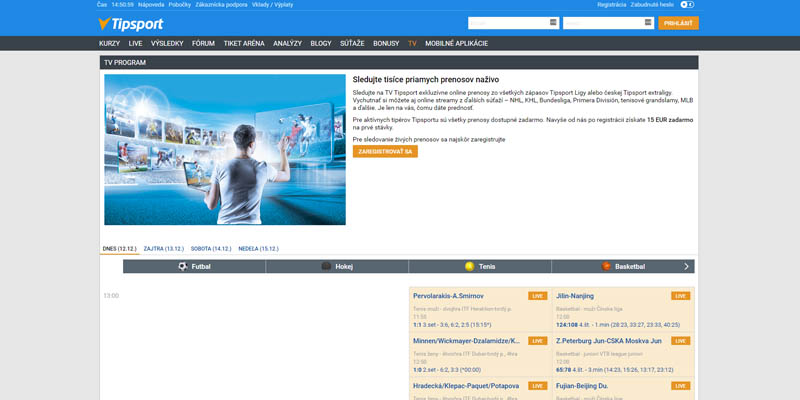Open MOBILNÉ APLIKÁCIE menu item
Screen dimensions: 800x400
pos(457,43)
